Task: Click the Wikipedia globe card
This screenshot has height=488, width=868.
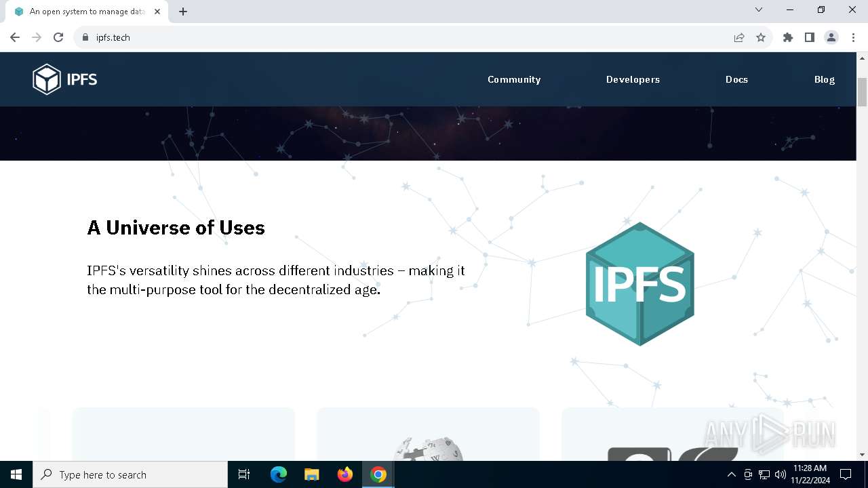Action: tap(428, 434)
